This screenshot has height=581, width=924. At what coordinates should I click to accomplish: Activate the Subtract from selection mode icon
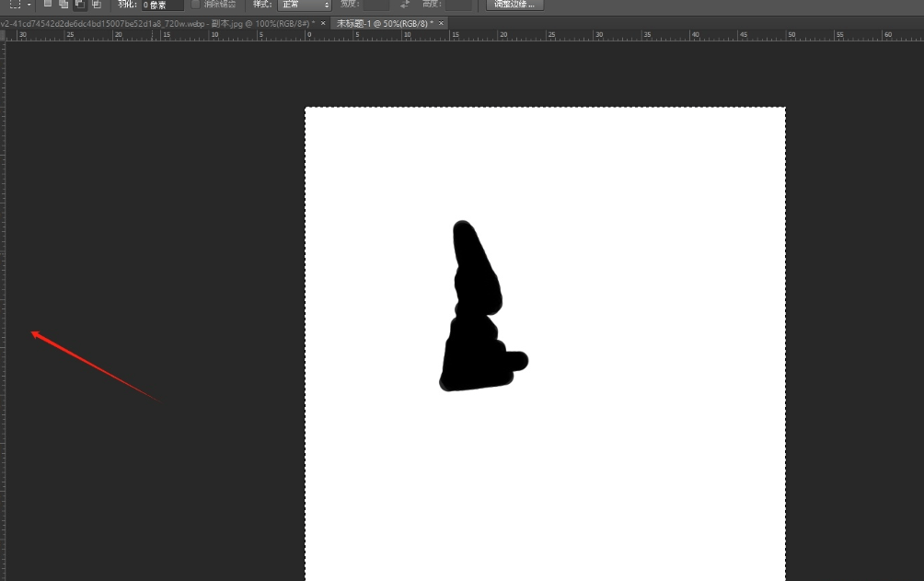(79, 4)
